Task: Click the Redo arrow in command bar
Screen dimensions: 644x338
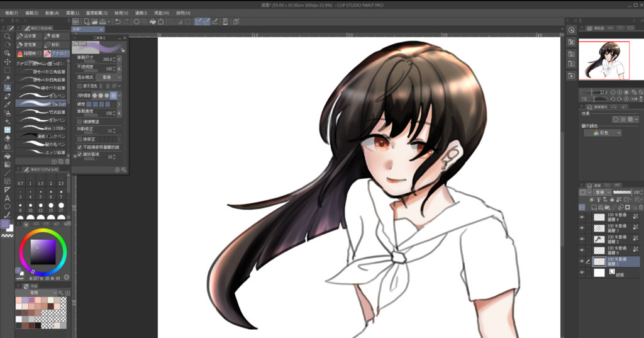Action: pyautogui.click(x=126, y=21)
